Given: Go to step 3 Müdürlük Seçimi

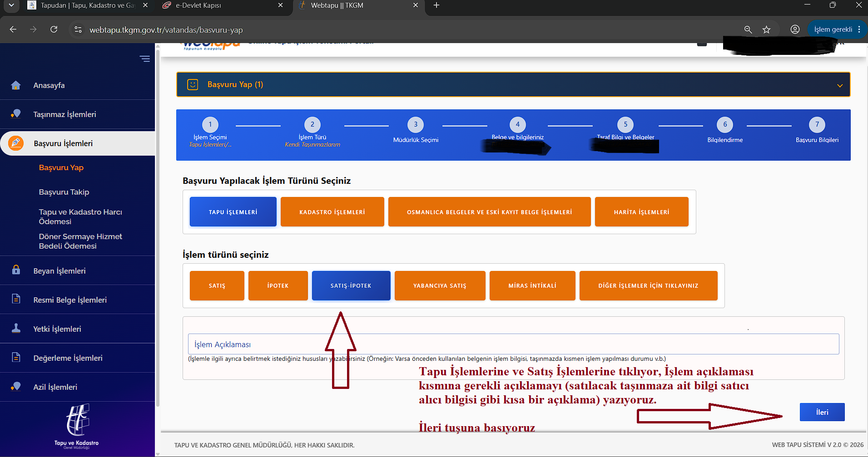Looking at the screenshot, I should coord(415,124).
